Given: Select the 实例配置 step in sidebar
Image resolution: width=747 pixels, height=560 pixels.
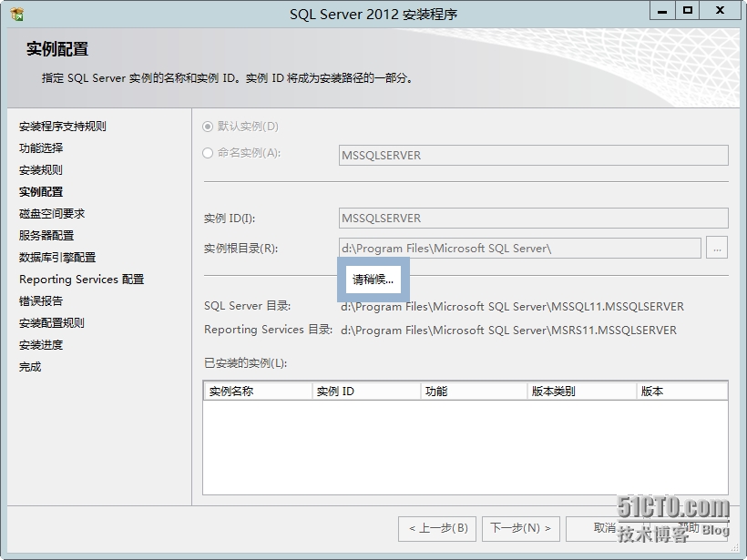Looking at the screenshot, I should [x=41, y=192].
